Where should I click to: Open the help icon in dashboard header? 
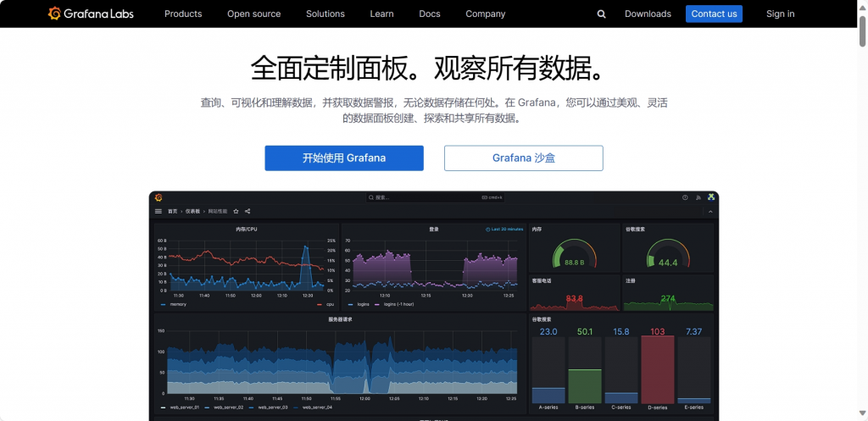pyautogui.click(x=685, y=197)
